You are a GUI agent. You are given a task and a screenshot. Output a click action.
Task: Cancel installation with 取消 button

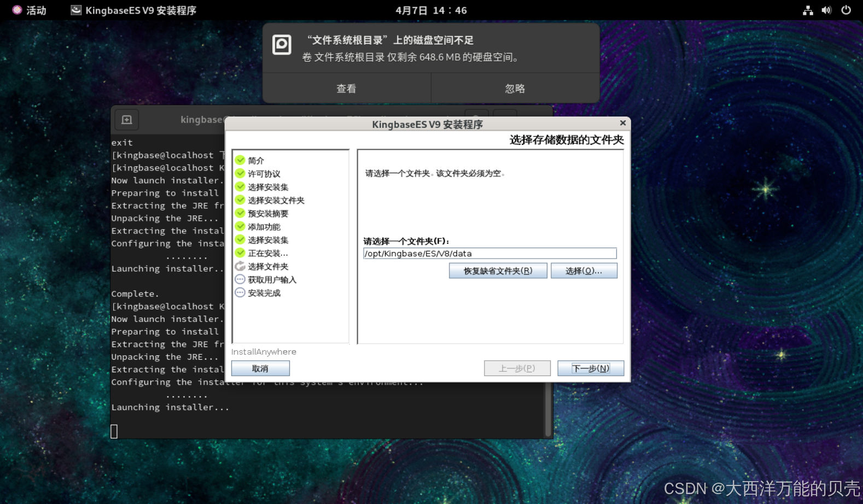[x=260, y=368]
